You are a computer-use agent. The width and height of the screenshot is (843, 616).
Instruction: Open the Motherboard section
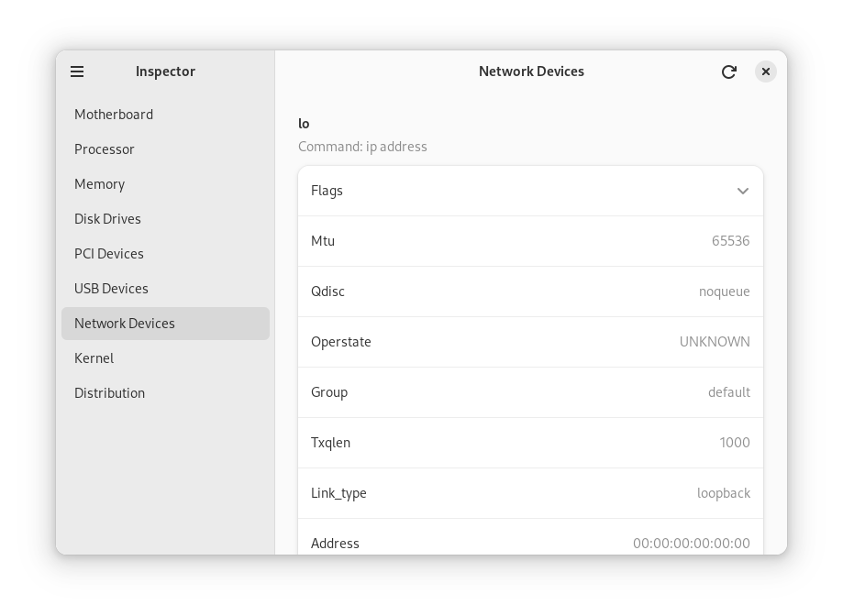[165, 115]
